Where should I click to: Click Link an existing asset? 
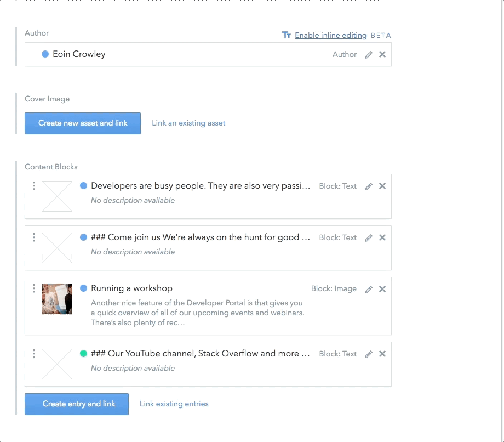point(188,123)
